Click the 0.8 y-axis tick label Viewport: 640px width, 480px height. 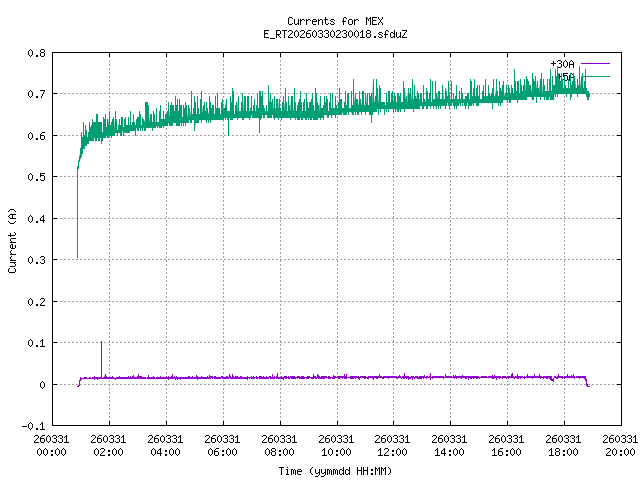tap(35, 52)
